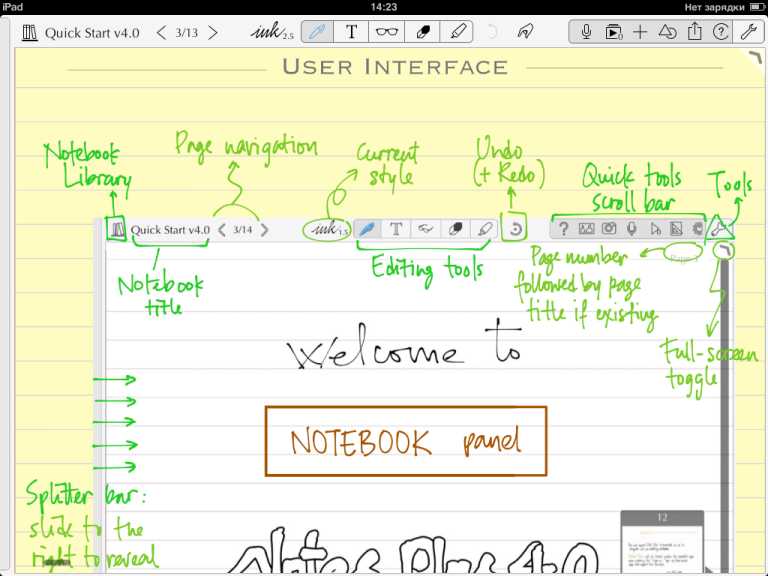Select the Text (T) tool
The height and width of the screenshot is (576, 768).
[351, 32]
